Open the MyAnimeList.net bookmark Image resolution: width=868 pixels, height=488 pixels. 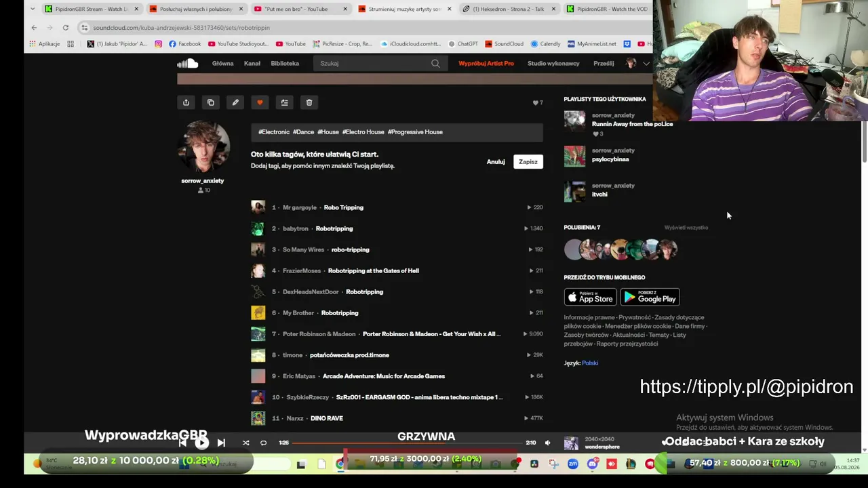point(592,44)
